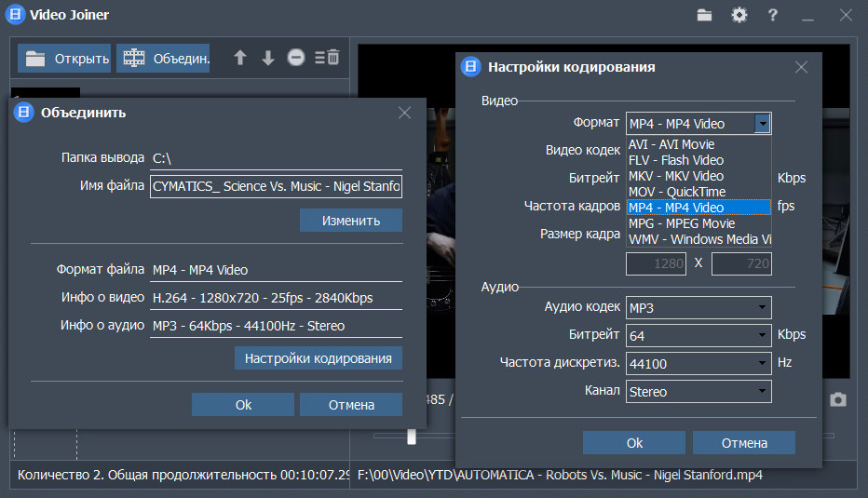Expand the Формат dropdown arrow

pyautogui.click(x=763, y=123)
